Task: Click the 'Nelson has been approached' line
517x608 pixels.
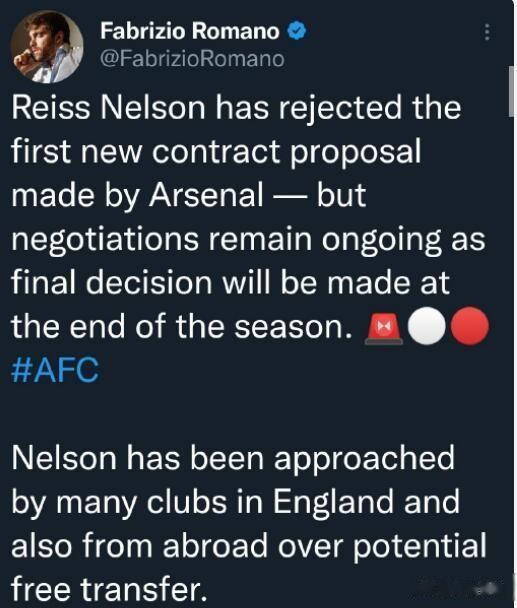Action: 233,458
